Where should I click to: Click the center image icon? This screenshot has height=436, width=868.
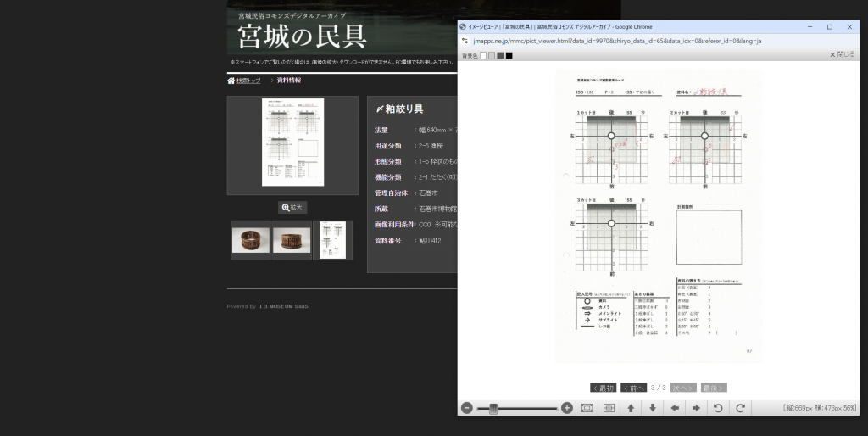pyautogui.click(x=609, y=408)
